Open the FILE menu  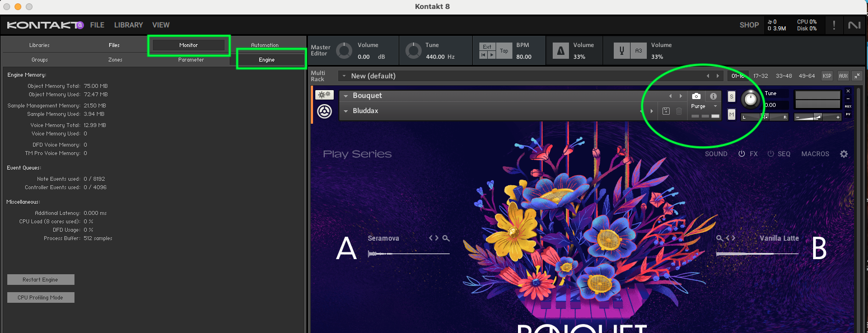[x=97, y=25]
